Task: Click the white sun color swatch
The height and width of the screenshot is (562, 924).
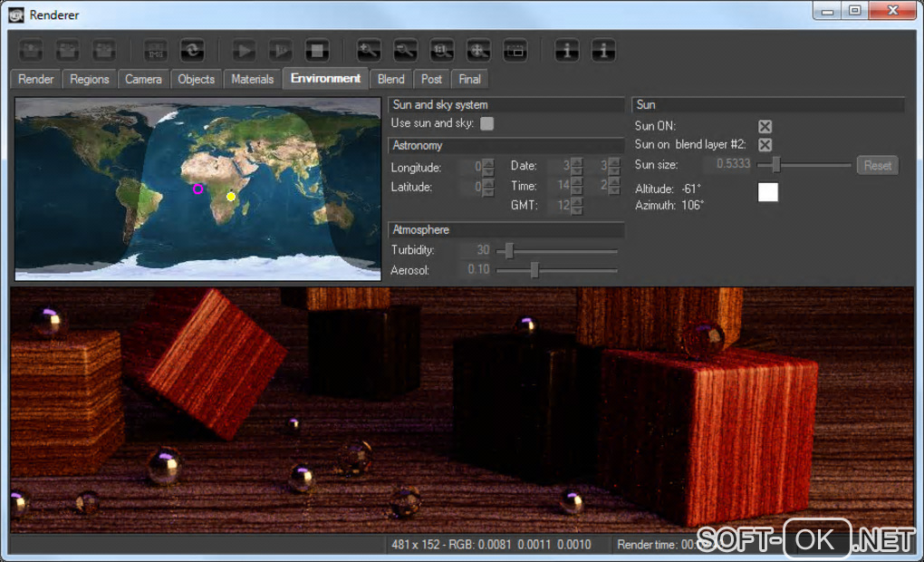Action: click(x=767, y=192)
